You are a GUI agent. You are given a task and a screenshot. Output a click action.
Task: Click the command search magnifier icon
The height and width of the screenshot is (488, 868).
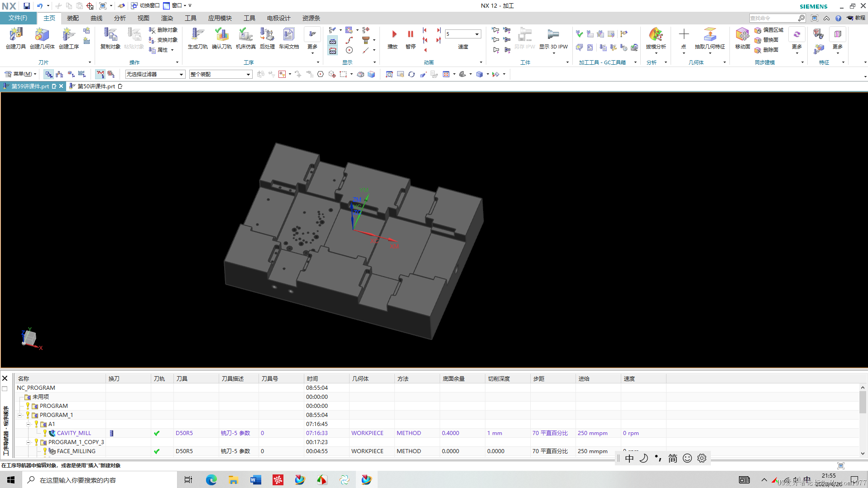click(x=801, y=18)
